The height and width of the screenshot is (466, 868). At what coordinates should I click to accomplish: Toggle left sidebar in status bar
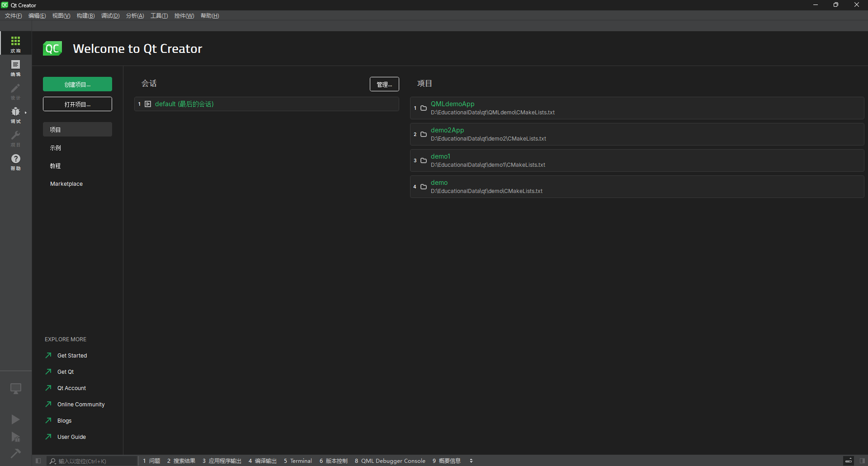(x=38, y=461)
